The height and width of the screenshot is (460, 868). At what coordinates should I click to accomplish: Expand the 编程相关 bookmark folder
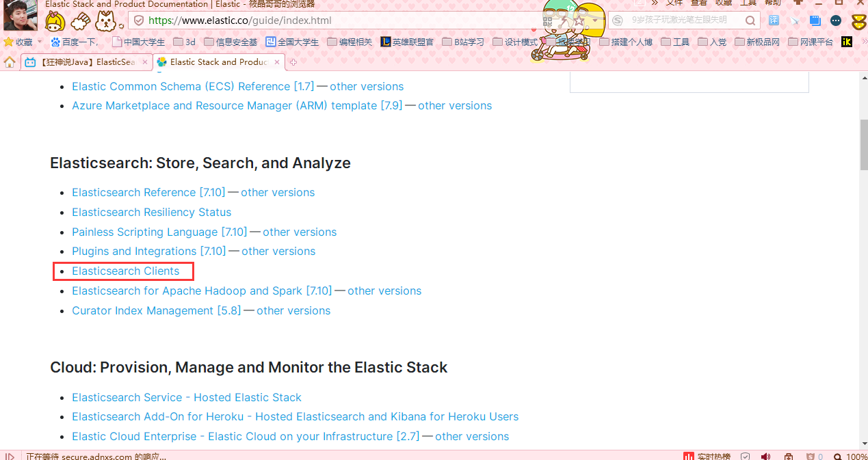click(x=350, y=42)
